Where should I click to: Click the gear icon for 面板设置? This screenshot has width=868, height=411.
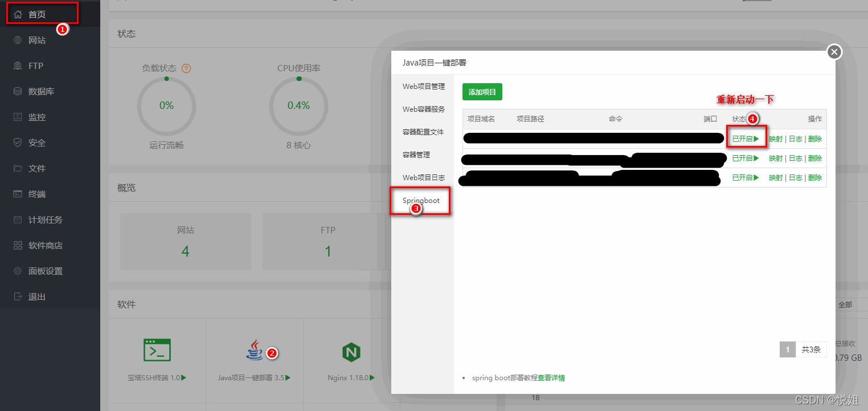tap(18, 271)
